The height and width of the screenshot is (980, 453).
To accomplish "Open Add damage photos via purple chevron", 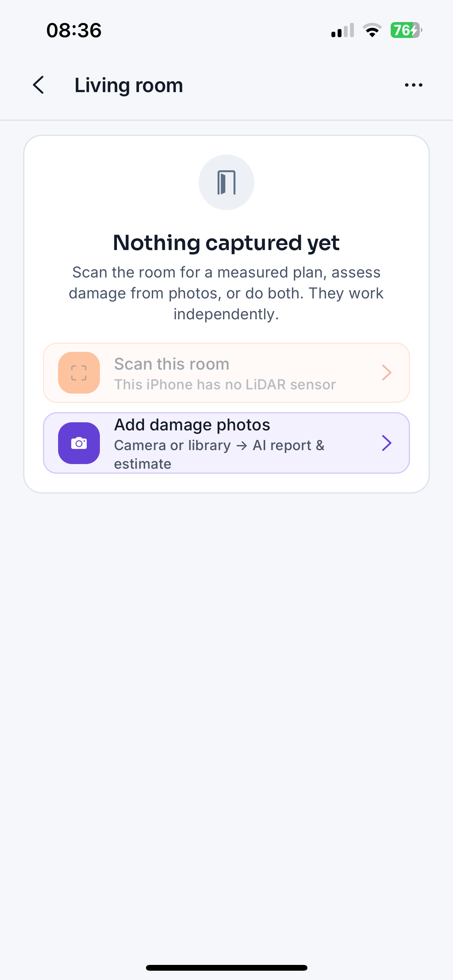I will (386, 443).
